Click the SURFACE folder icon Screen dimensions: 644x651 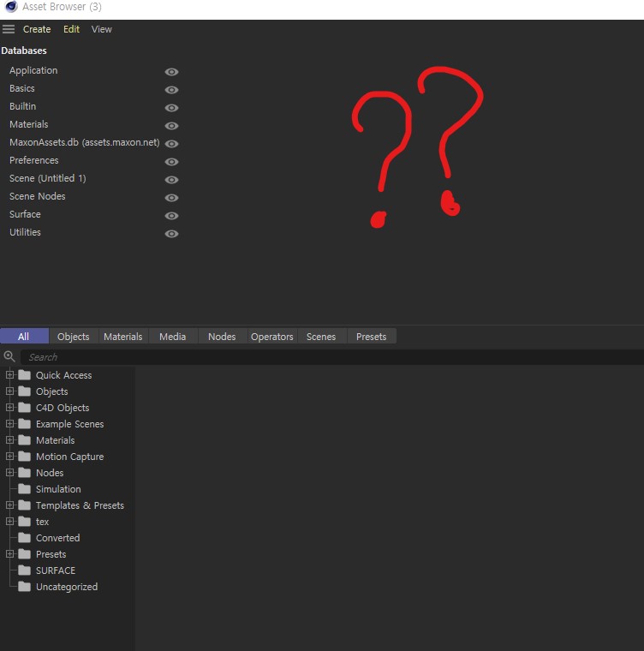click(x=24, y=570)
